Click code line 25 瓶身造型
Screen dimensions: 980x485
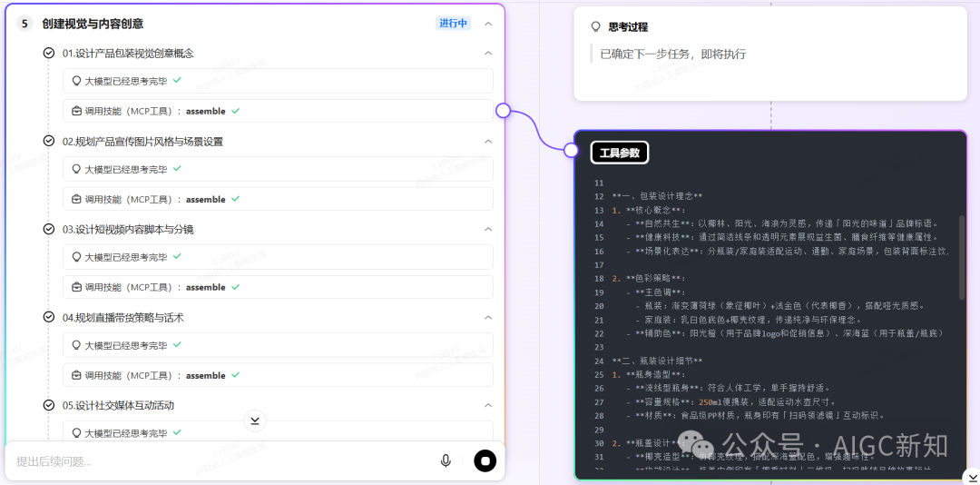[x=650, y=375]
